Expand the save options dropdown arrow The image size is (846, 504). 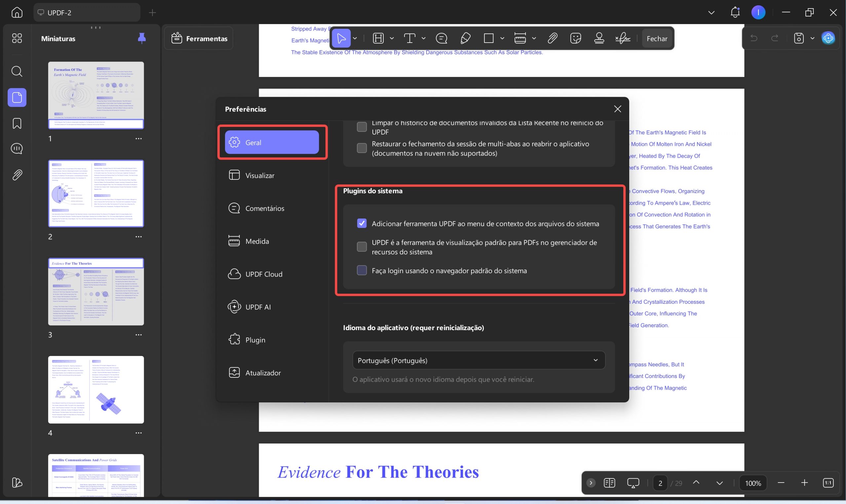click(x=812, y=38)
